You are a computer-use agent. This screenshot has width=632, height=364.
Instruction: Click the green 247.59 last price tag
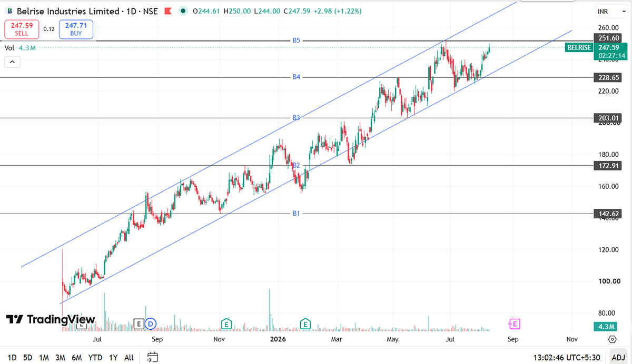(610, 51)
